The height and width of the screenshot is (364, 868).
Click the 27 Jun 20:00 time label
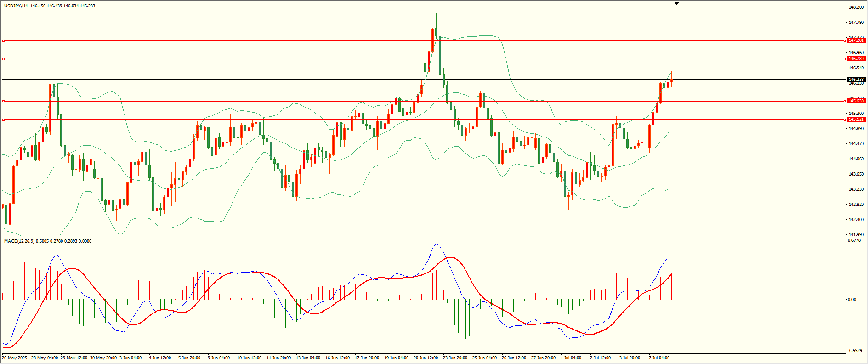pos(544,358)
